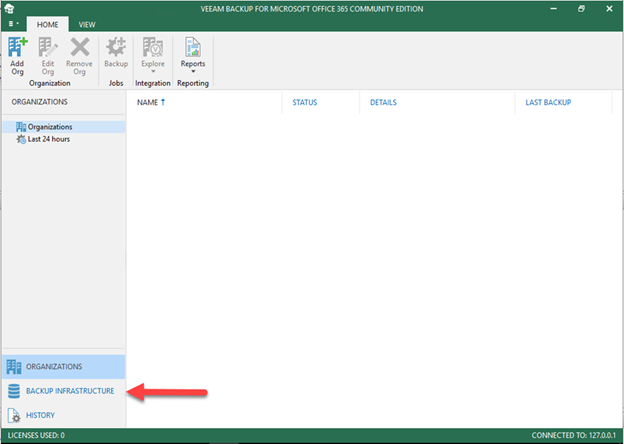Open the main application menu button
Image resolution: width=624 pixels, height=444 pixels.
pos(13,24)
